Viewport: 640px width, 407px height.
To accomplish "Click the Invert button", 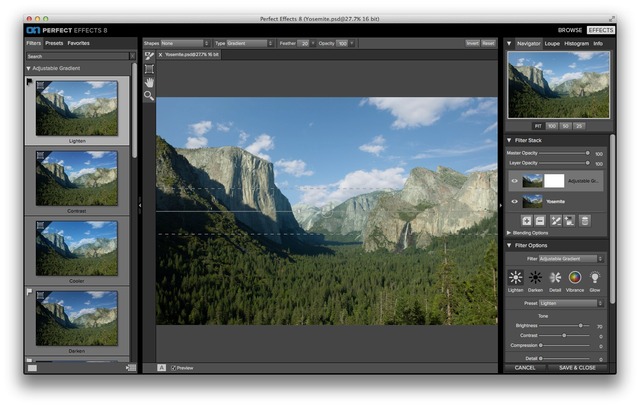I will 472,43.
